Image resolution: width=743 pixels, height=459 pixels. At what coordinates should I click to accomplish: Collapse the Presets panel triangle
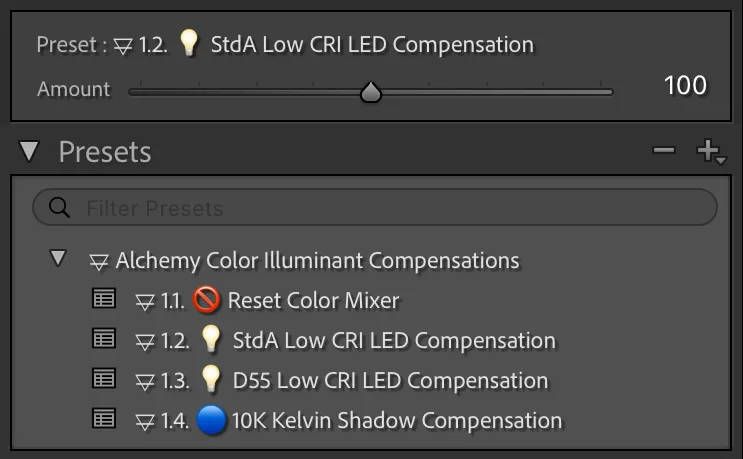(x=29, y=152)
